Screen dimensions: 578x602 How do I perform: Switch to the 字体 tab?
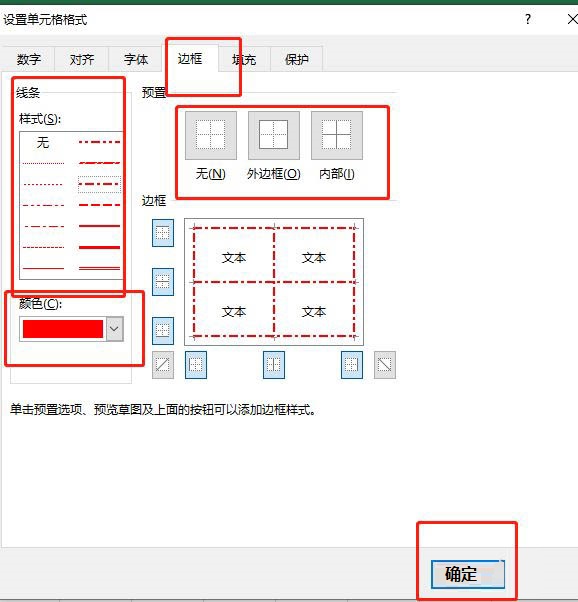pos(136,60)
